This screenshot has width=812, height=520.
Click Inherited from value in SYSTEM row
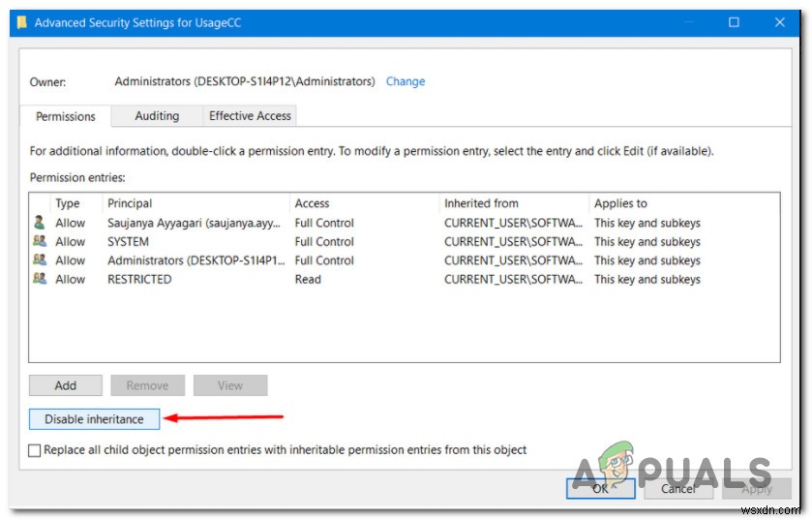[x=513, y=242]
